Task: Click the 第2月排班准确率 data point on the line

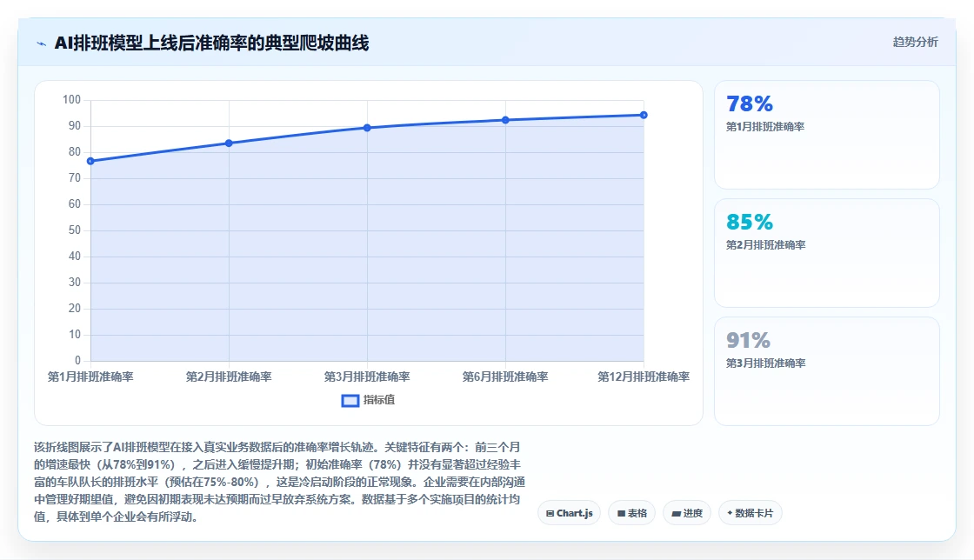Action: tap(230, 143)
